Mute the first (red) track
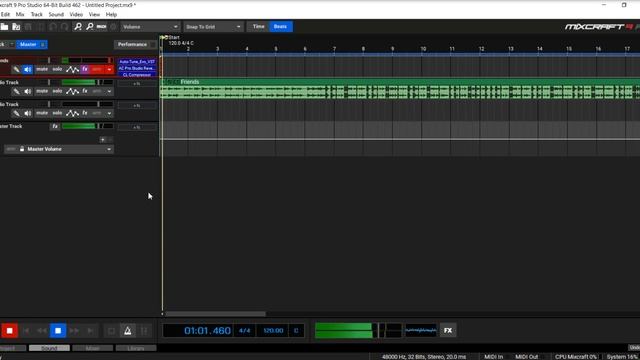Screen dimensions: 640x360 tap(42, 69)
